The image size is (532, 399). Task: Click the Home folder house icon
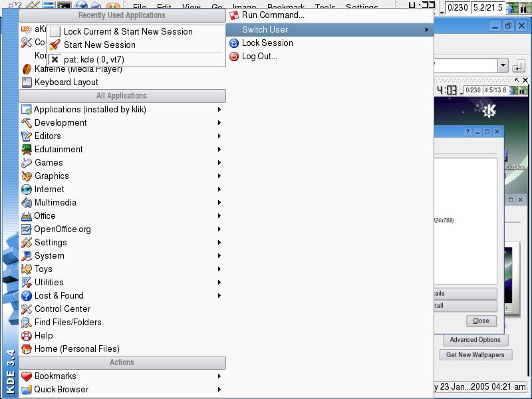(27, 349)
